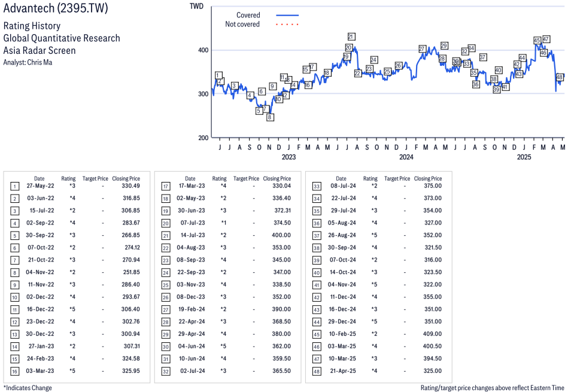The width and height of the screenshot is (571, 392).
Task: Click chart marker 27 on the chart
Action: coord(422,48)
